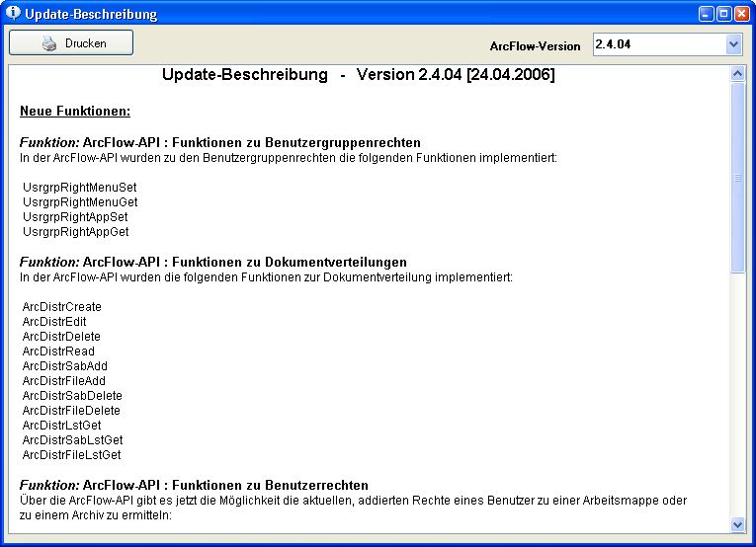Viewport: 756px width, 547px height.
Task: Click the text 'ArcDistrSabAdd'
Action: tap(64, 366)
